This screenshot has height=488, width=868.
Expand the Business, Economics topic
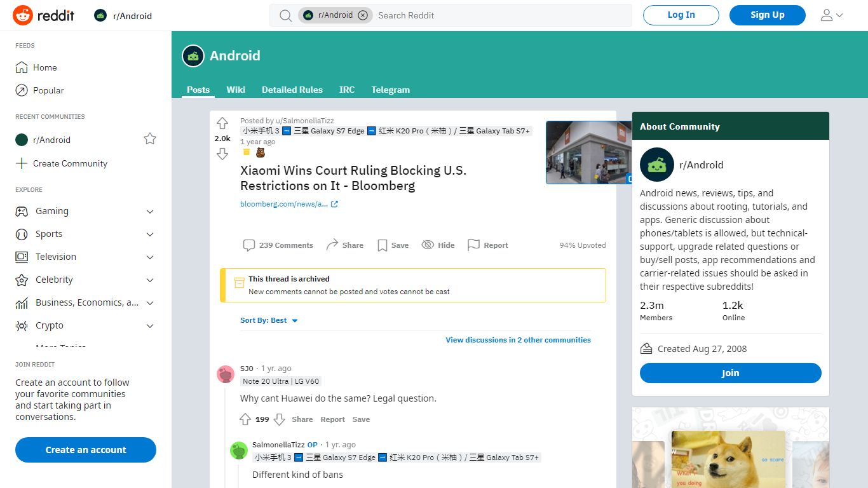click(x=86, y=302)
